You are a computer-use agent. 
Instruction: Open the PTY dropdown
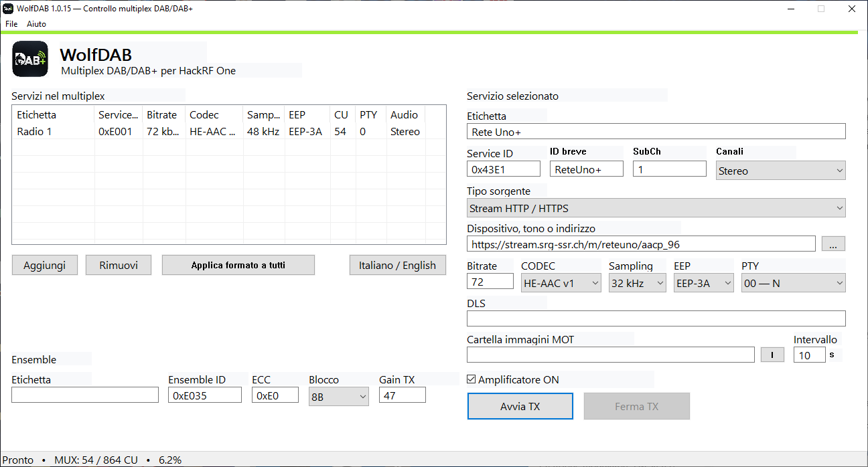pyautogui.click(x=794, y=283)
